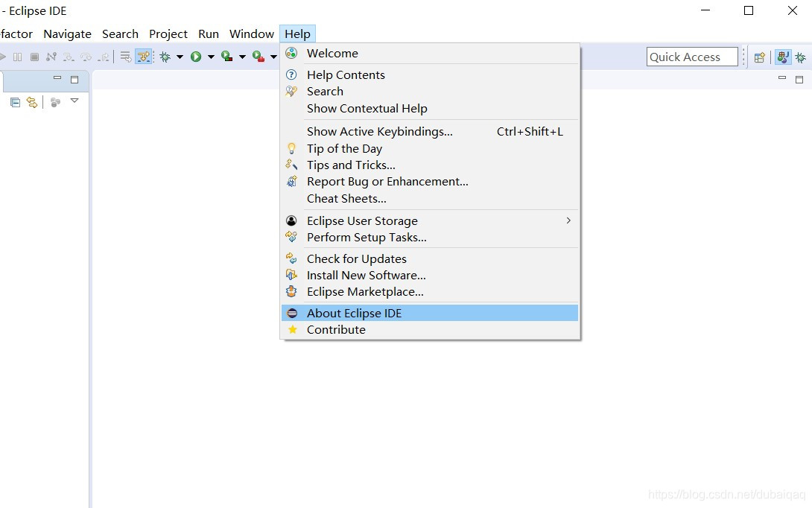Choose Show Active Keybindings...
Viewport: 812px width, 508px height.
[430, 132]
